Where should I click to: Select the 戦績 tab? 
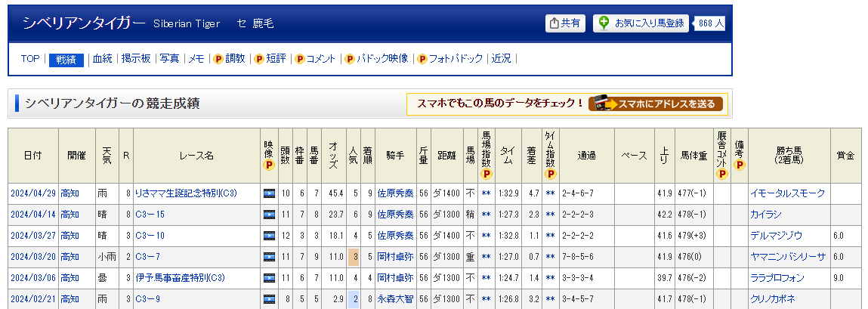(x=66, y=60)
